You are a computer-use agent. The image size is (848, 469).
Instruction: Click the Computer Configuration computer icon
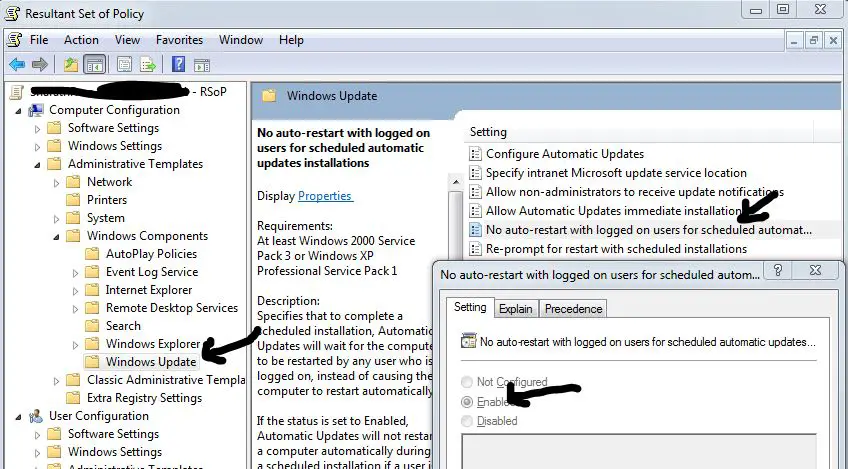point(36,110)
